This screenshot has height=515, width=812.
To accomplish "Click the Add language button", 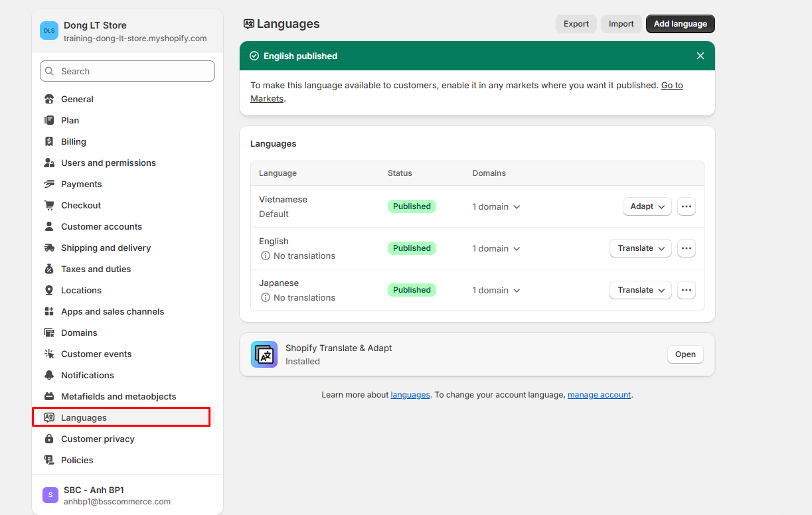I will tap(680, 24).
